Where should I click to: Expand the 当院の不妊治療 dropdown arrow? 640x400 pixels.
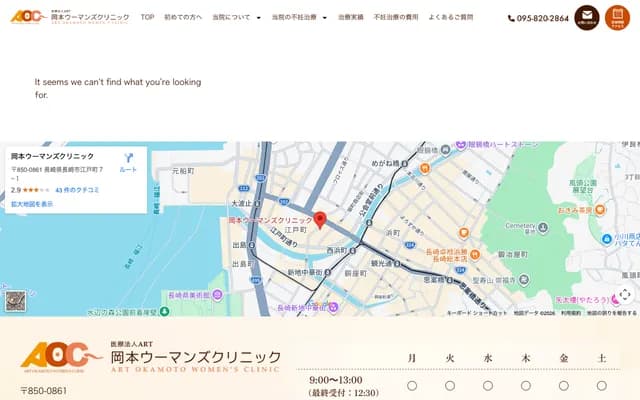324,18
